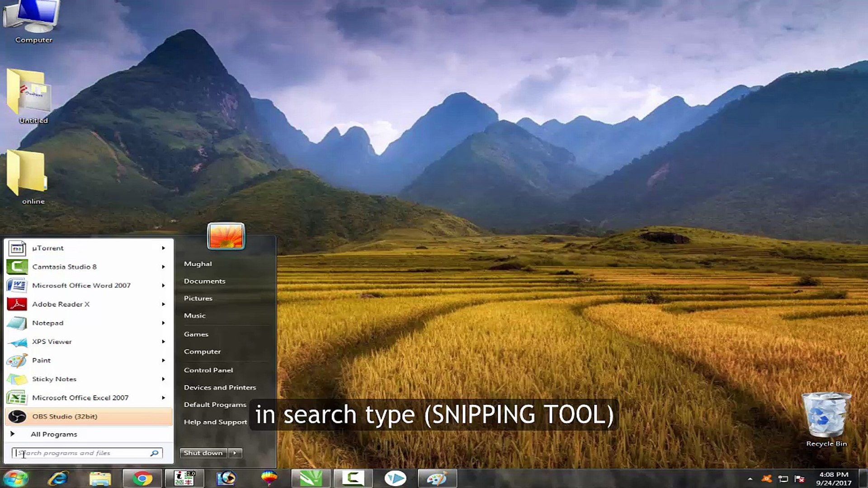Image resolution: width=868 pixels, height=488 pixels.
Task: Open Pictures library
Action: 198,298
